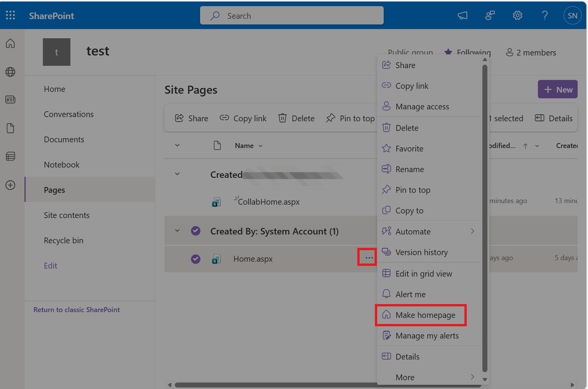Image resolution: width=588 pixels, height=389 pixels.
Task: Choose Favorite from the context menu
Action: (x=429, y=149)
